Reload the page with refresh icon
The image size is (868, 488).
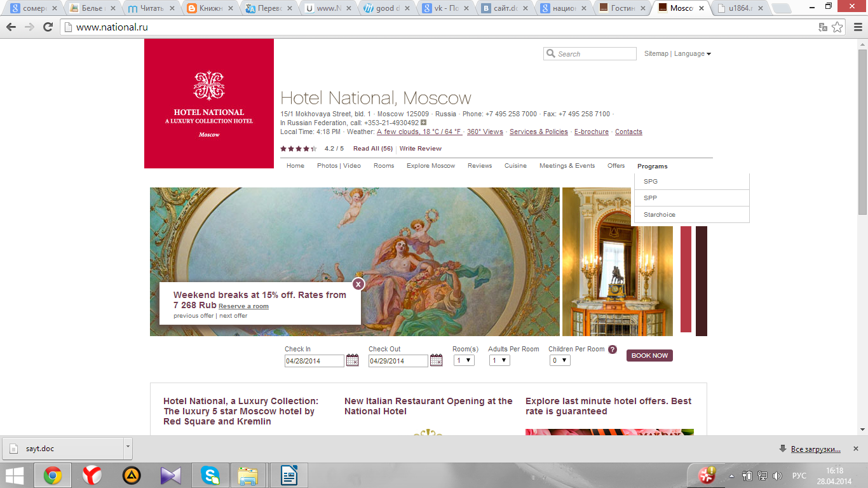[48, 27]
